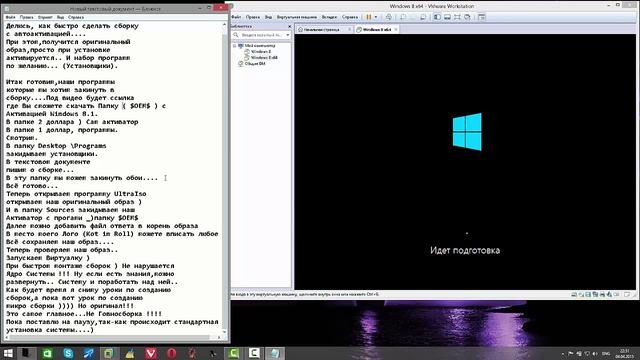
Task: Click the hard disk device icon in VMware status bar
Action: 574,294
